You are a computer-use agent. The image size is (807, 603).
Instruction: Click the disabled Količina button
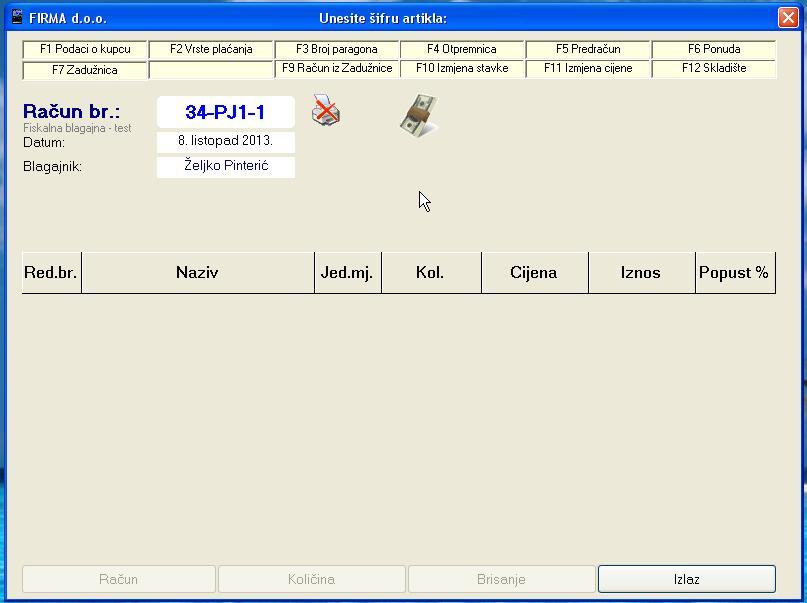[x=311, y=579]
